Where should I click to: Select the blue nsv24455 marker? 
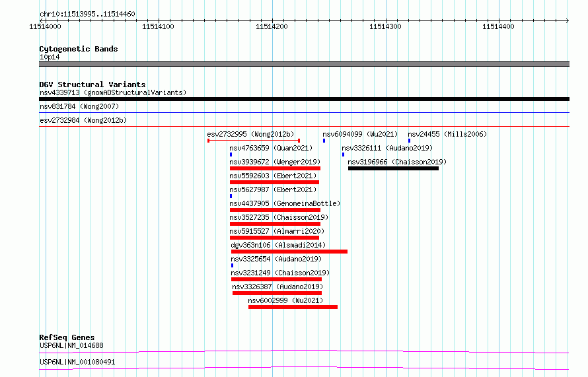pos(409,141)
